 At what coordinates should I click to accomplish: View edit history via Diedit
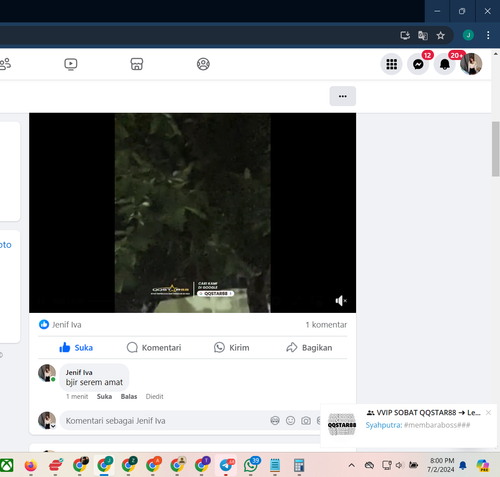[x=154, y=396]
